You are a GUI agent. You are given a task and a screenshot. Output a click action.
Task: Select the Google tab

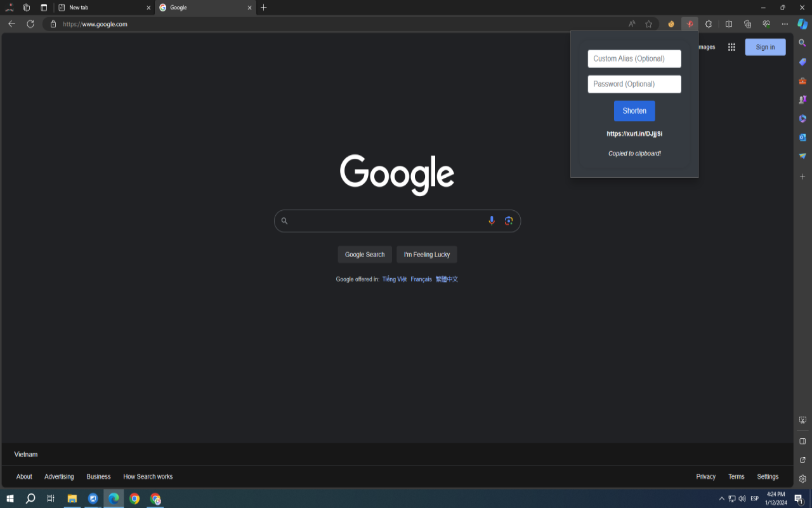click(x=206, y=8)
